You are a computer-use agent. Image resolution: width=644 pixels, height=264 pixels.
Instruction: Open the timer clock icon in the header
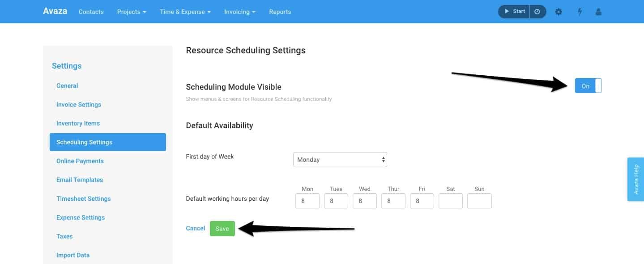pyautogui.click(x=537, y=11)
